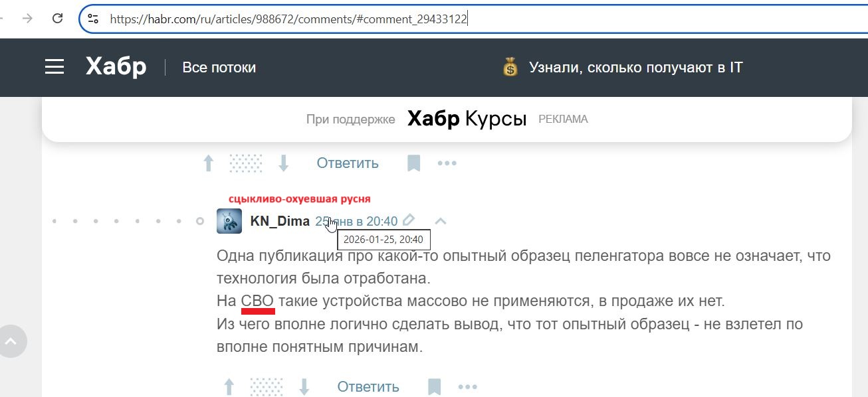Click the up chevron next to KN_Dima's timestamp
The height and width of the screenshot is (397, 868).
(x=440, y=221)
